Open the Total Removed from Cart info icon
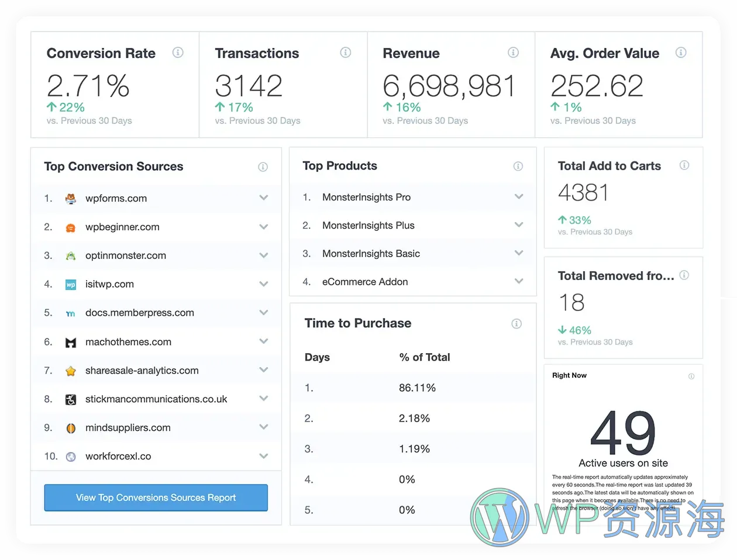This screenshot has width=737, height=560. (684, 275)
